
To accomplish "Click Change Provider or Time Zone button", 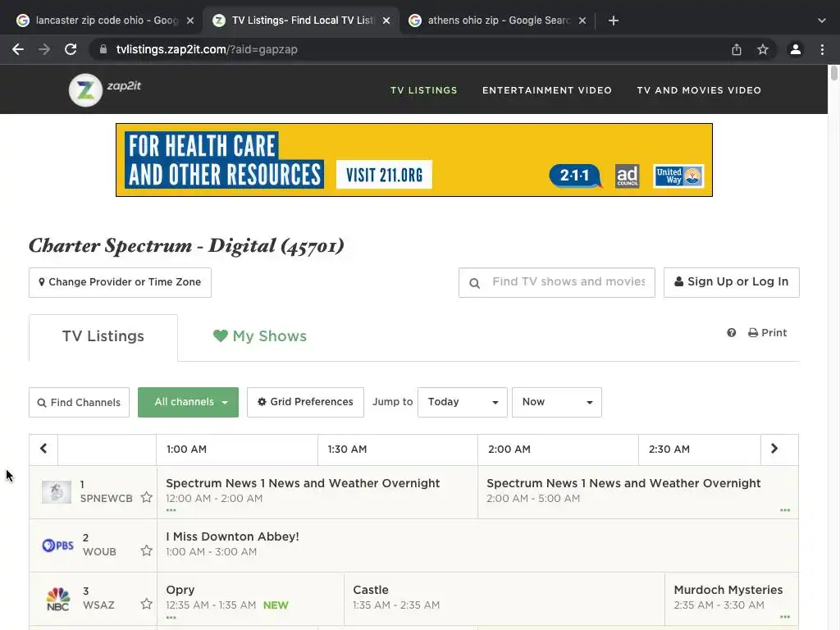I will point(120,282).
